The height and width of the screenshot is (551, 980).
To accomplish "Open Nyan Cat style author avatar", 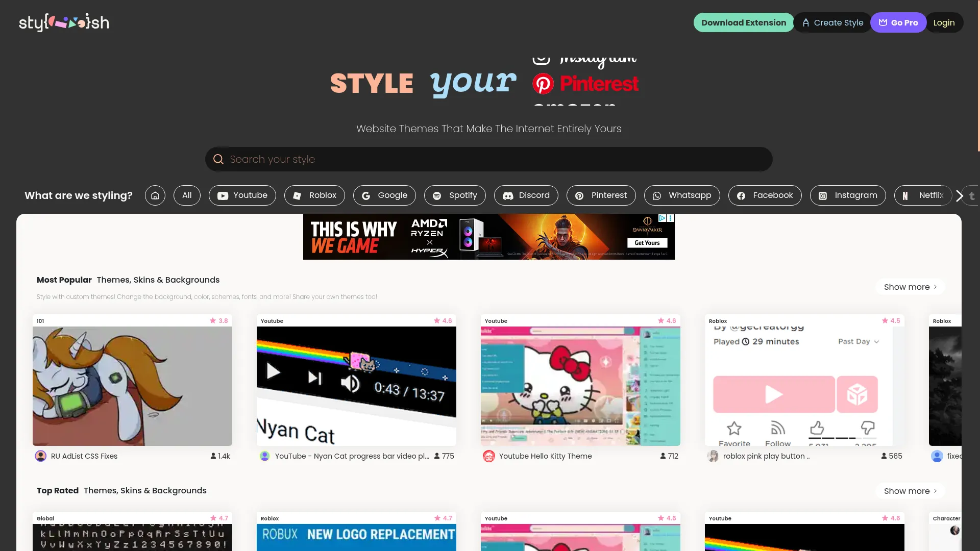I will 264,456.
